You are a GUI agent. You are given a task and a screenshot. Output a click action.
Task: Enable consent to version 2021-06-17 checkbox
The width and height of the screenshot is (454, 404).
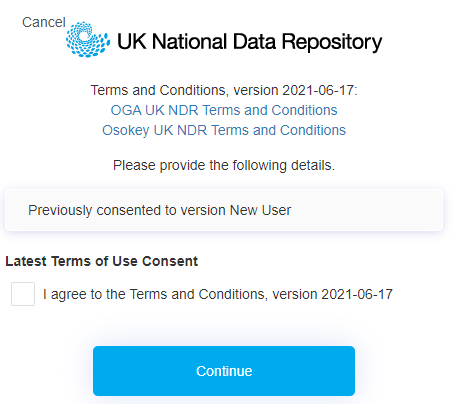point(23,294)
